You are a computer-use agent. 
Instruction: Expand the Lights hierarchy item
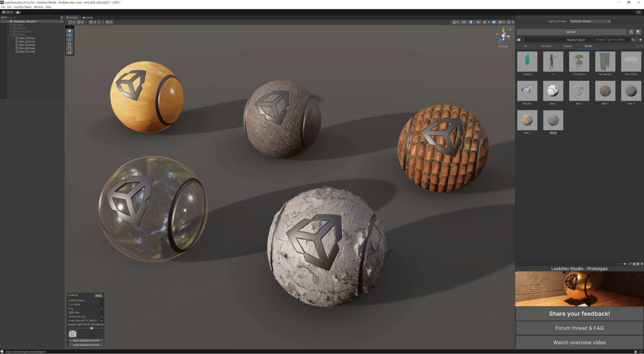click(11, 25)
